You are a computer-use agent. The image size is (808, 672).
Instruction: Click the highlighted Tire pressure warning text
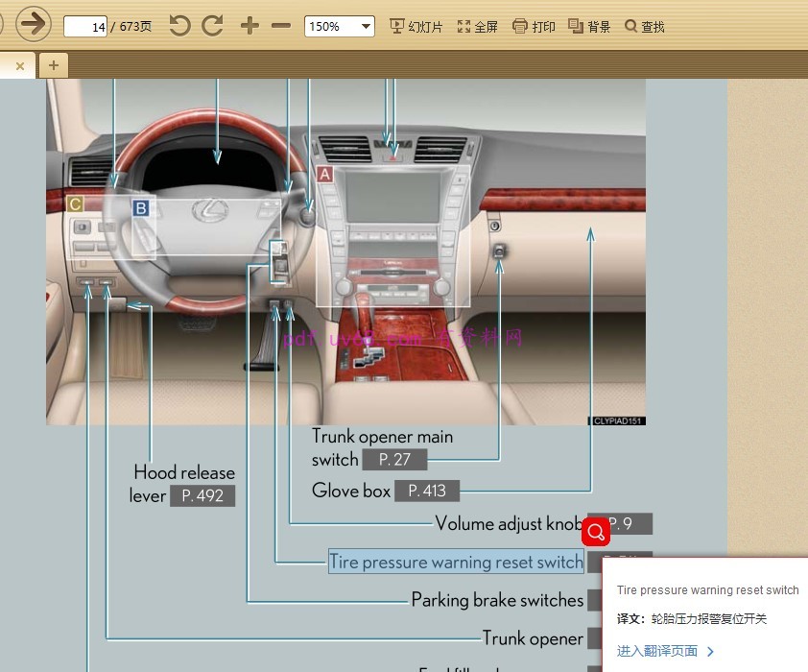point(456,563)
